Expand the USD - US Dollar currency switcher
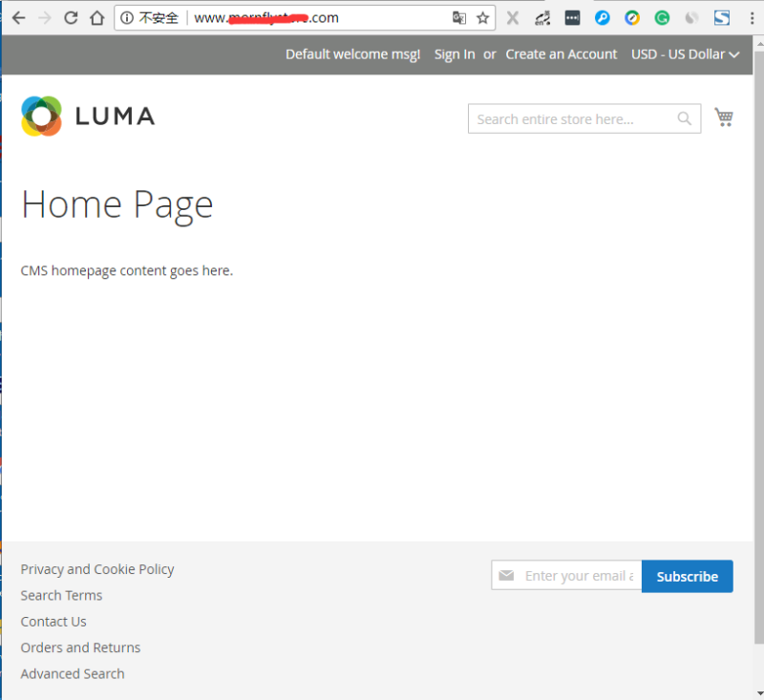This screenshot has height=700, width=764. coord(685,54)
